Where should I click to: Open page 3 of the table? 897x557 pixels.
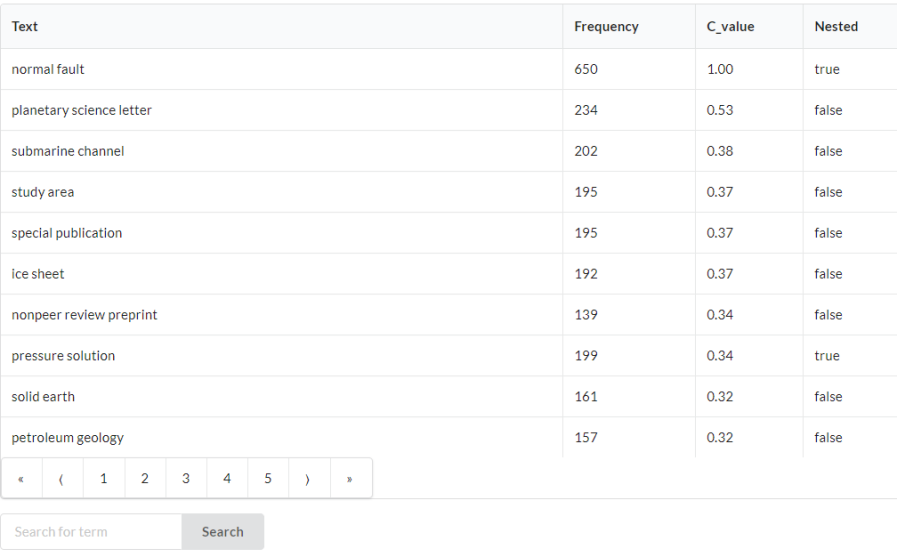click(186, 479)
